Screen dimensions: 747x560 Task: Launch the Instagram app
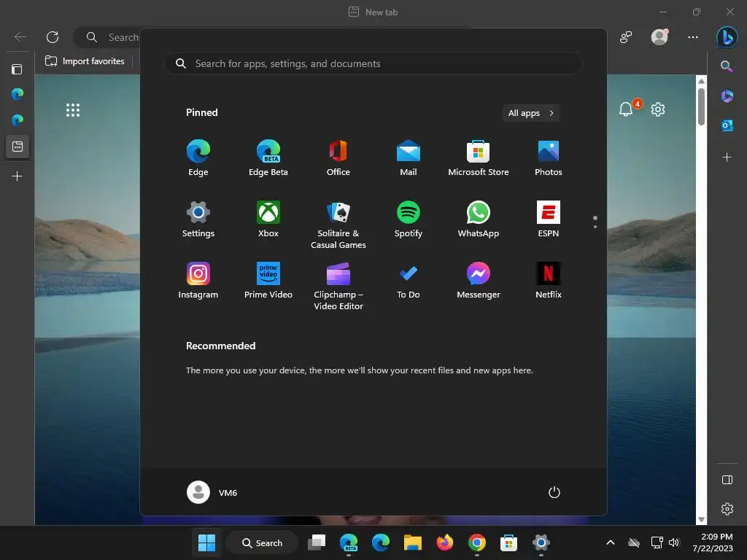pos(198,281)
